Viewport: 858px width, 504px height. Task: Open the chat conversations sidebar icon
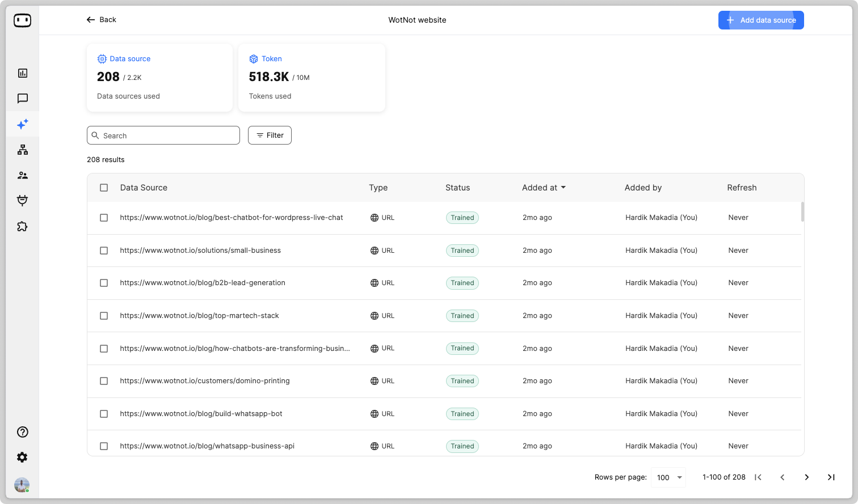23,99
